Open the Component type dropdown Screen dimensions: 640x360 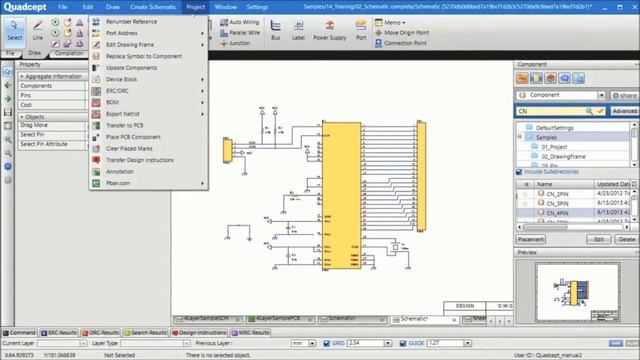coord(601,95)
